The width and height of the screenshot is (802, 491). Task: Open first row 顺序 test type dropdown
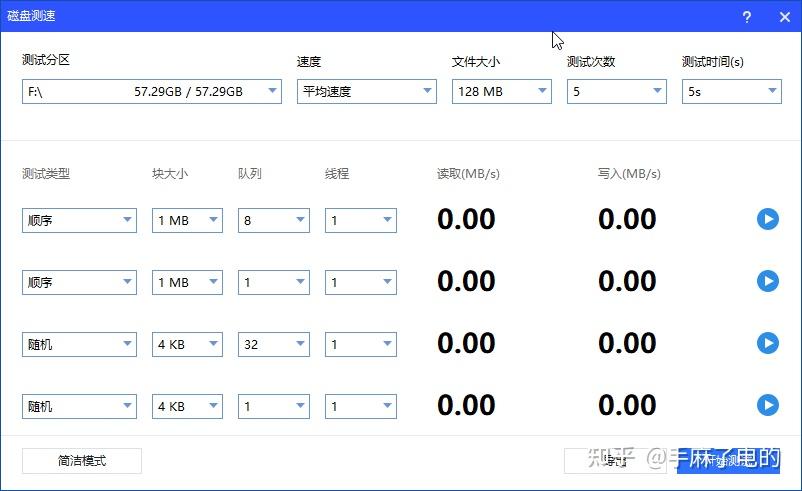click(x=79, y=220)
